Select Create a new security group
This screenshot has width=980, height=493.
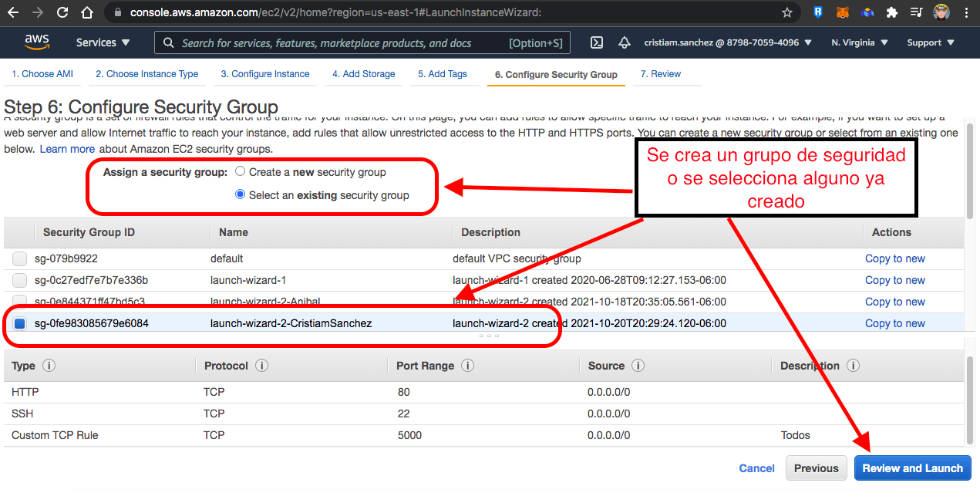click(x=241, y=172)
